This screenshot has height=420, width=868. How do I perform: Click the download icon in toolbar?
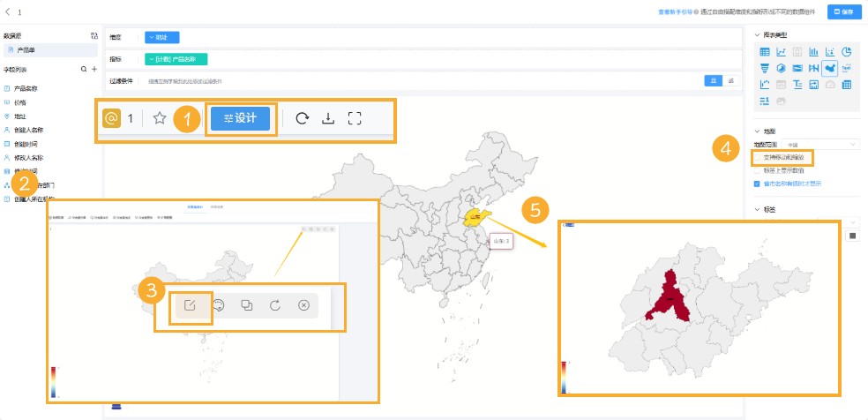328,118
